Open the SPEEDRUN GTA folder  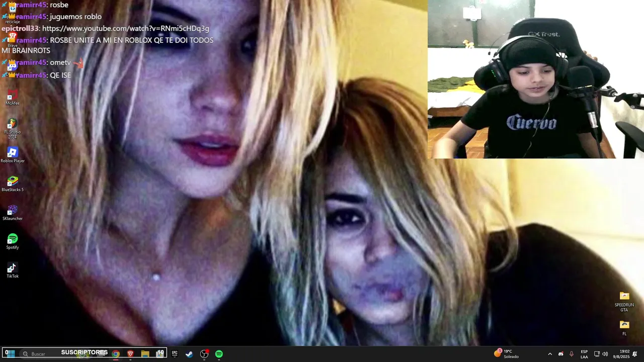tap(624, 302)
